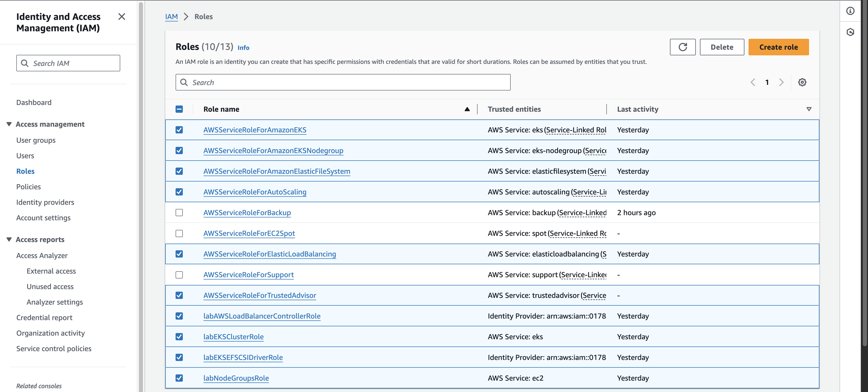Toggle the select-all roles checkbox
This screenshot has height=392, width=868.
(x=179, y=109)
